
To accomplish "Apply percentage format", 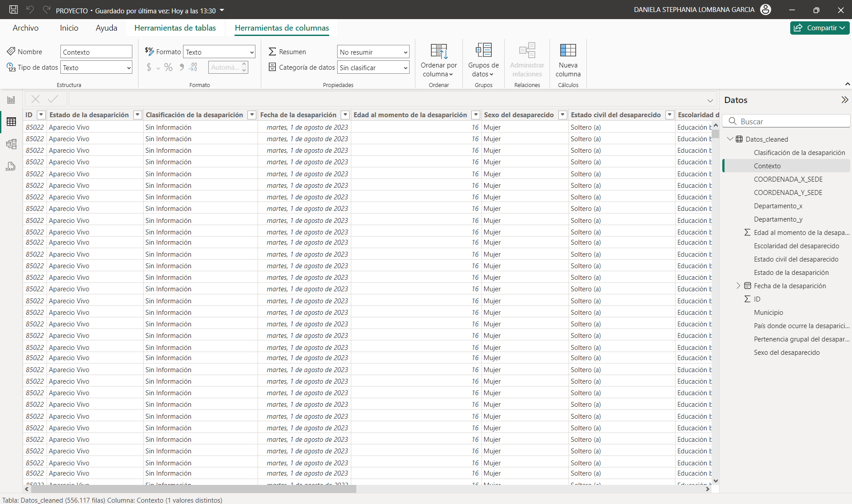I will coord(168,67).
